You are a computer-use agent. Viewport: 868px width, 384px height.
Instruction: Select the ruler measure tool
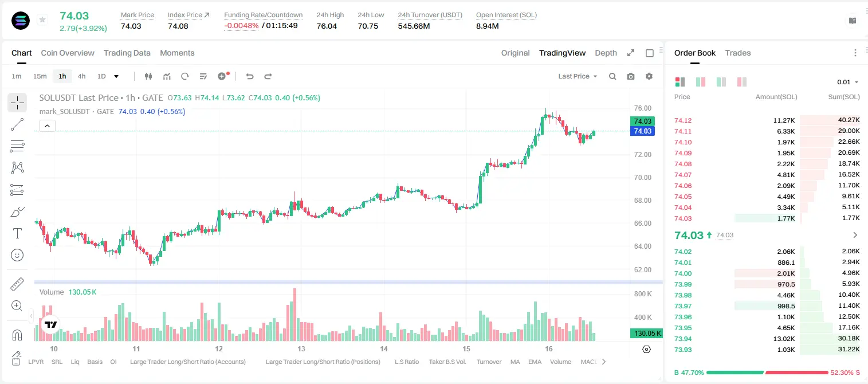[17, 284]
